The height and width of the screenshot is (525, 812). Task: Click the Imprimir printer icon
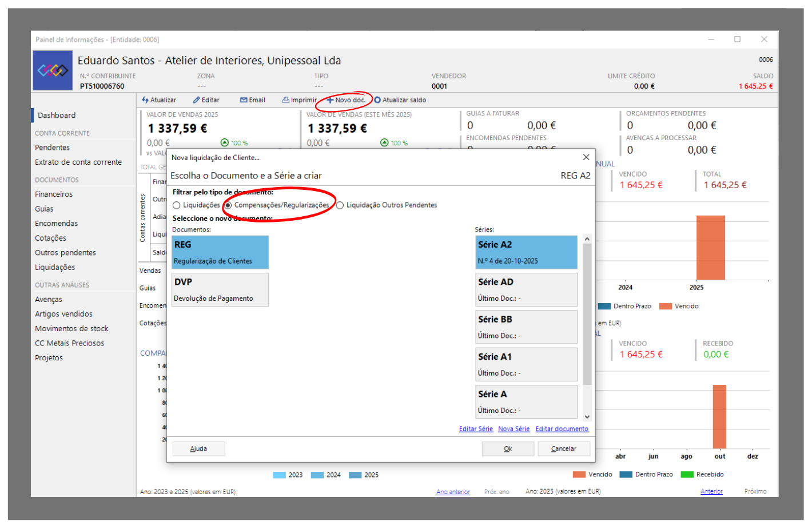(x=285, y=100)
